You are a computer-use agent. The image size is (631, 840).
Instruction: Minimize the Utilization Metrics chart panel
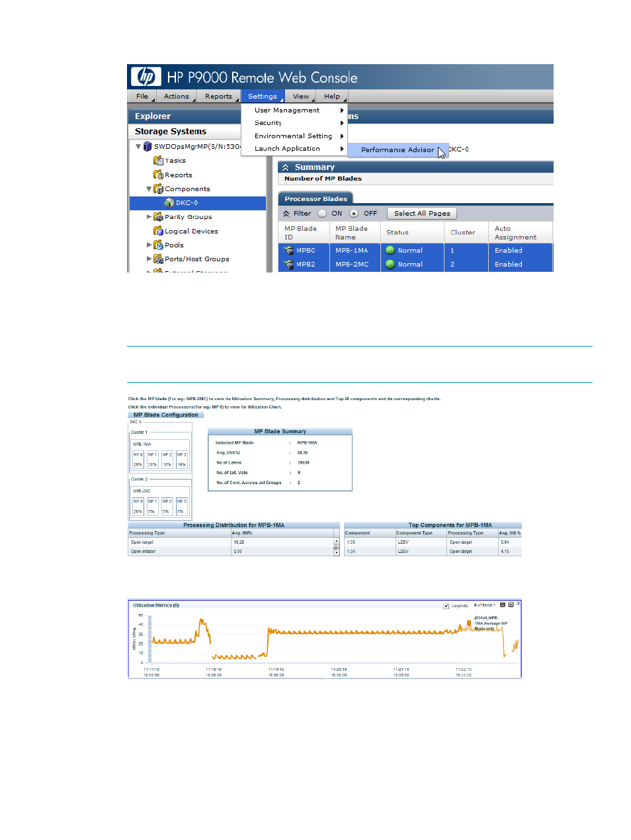coord(503,605)
